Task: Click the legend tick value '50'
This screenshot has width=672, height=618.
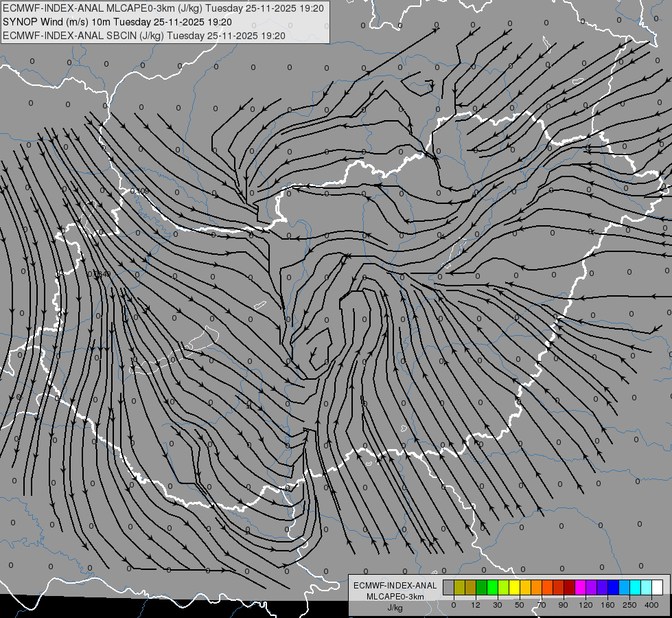Action: pos(520,605)
